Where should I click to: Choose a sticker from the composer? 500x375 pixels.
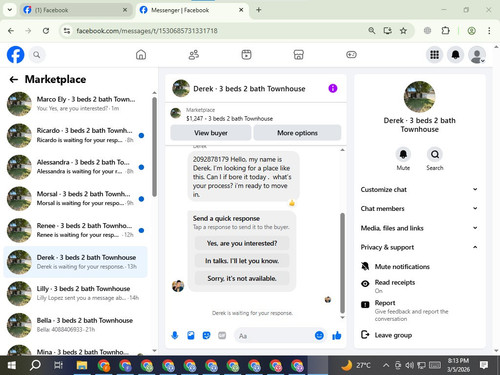point(207,335)
